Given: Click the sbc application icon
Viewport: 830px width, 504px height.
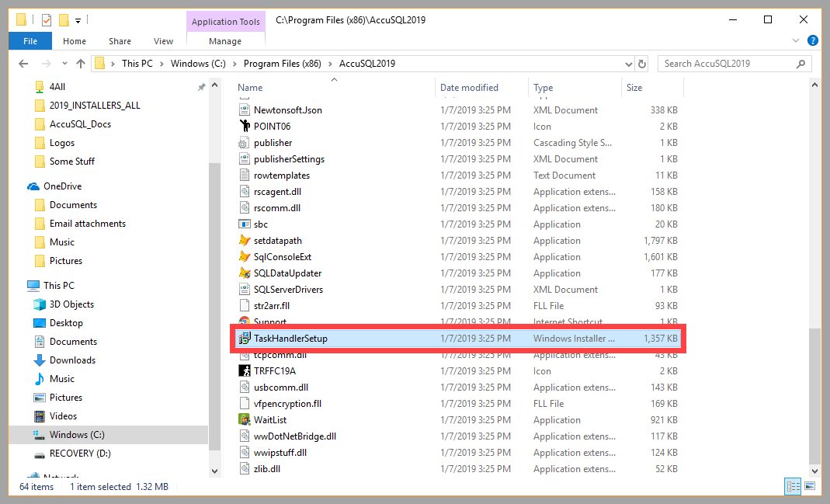Looking at the screenshot, I should pyautogui.click(x=244, y=224).
